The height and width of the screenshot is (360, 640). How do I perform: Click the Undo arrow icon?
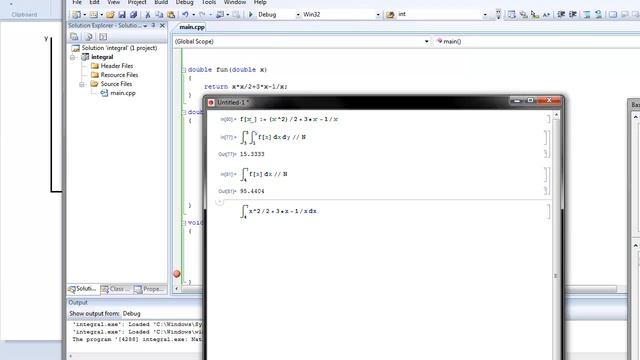(x=185, y=15)
